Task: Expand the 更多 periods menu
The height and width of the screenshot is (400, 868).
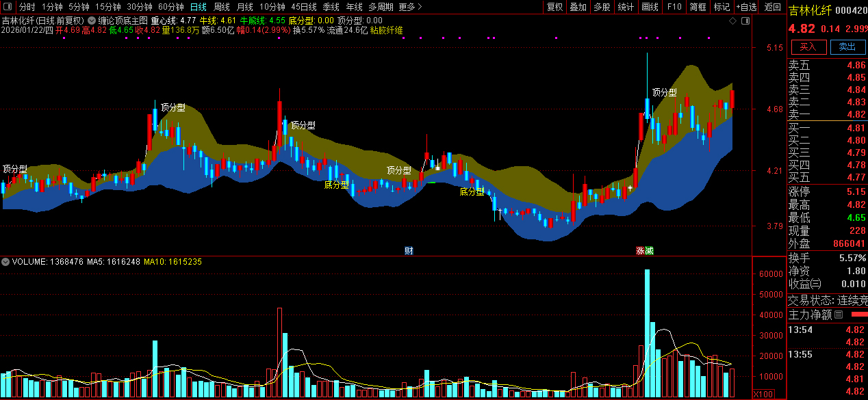Action: click(410, 7)
